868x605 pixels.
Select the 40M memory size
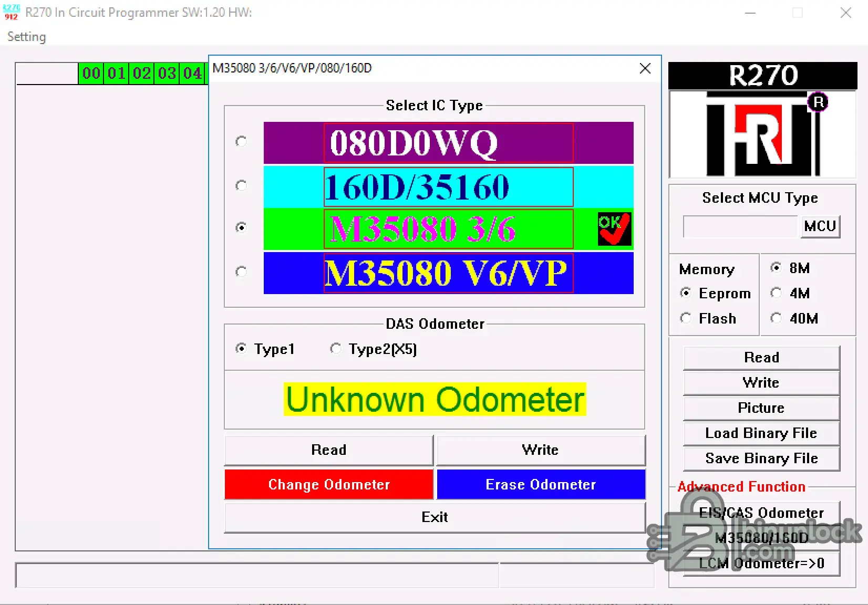794,318
